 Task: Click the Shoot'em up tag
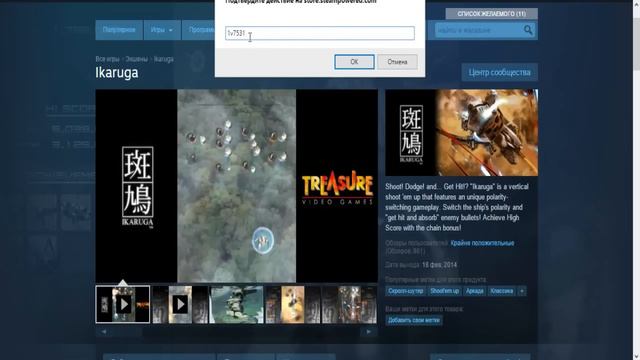coord(444,291)
